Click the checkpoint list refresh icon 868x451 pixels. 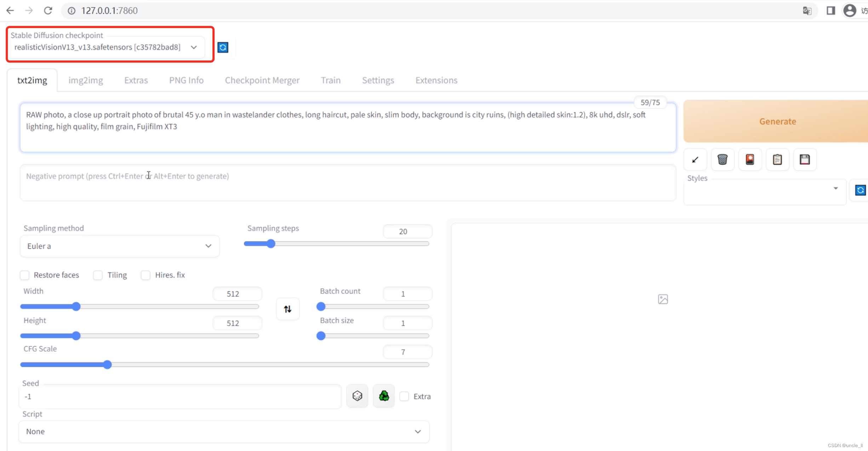(x=223, y=47)
